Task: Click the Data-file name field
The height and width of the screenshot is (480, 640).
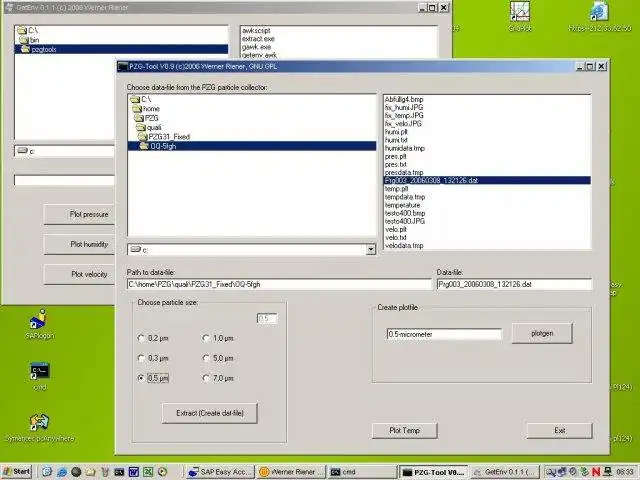Action: pyautogui.click(x=514, y=284)
